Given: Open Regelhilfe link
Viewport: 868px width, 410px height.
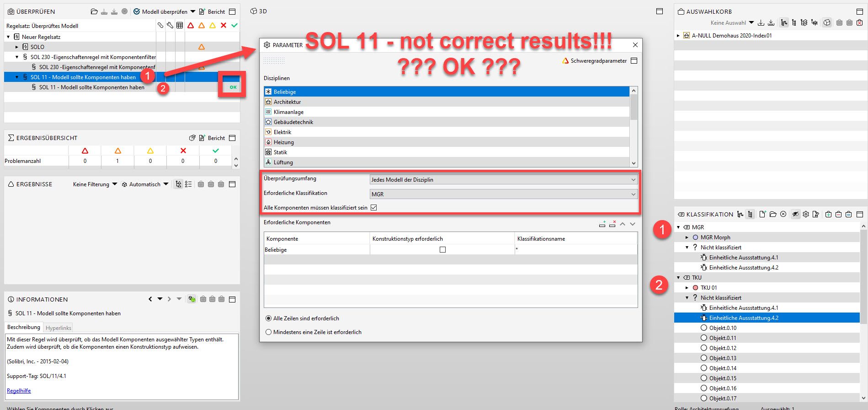Looking at the screenshot, I should pos(19,391).
